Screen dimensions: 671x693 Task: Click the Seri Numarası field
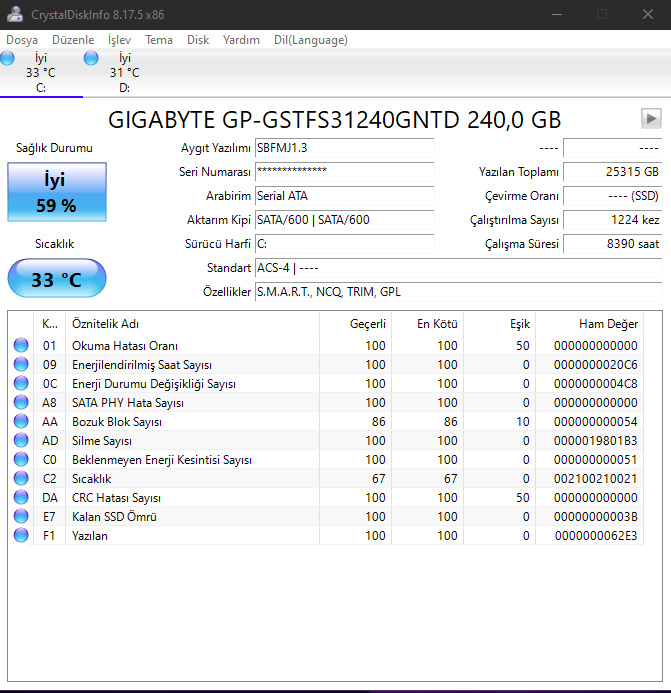344,172
